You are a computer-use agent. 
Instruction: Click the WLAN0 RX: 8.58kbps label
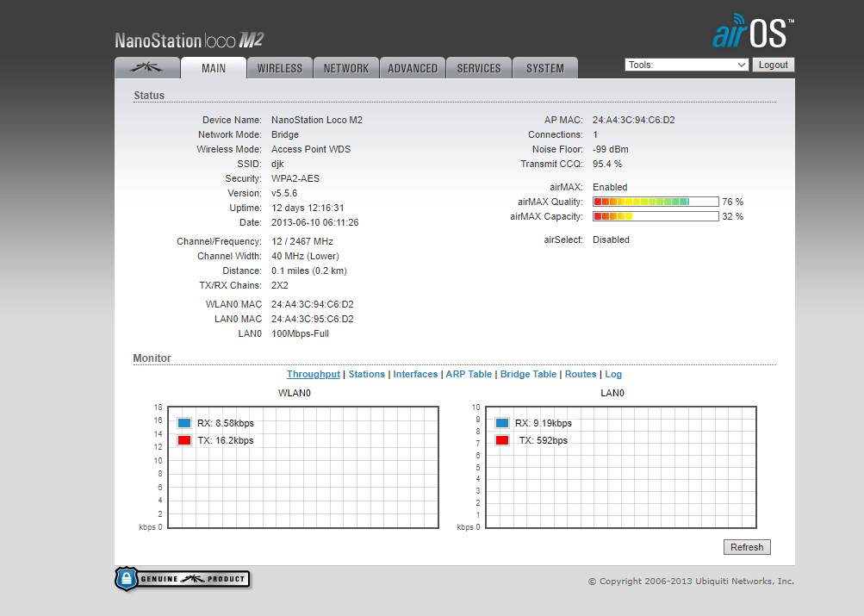click(226, 423)
